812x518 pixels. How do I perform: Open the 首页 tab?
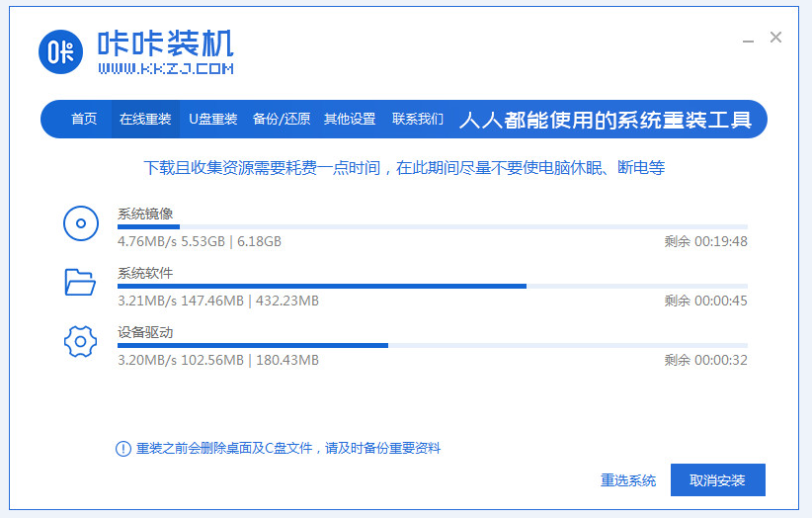[84, 120]
